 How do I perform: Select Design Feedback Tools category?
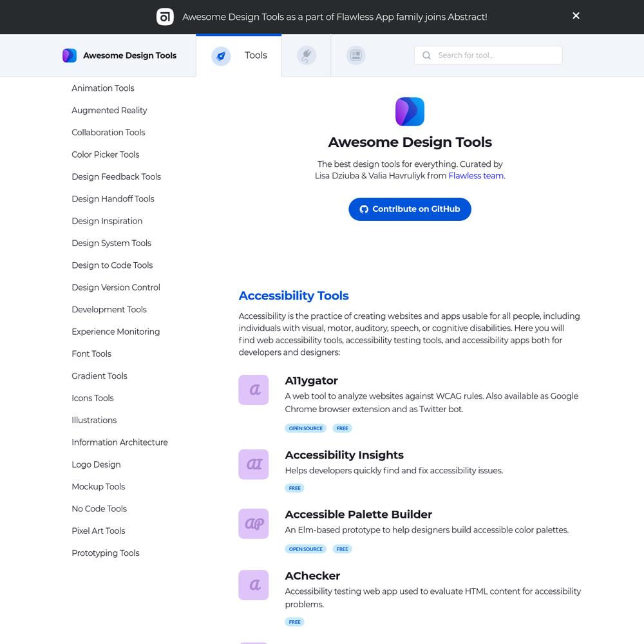click(x=116, y=177)
